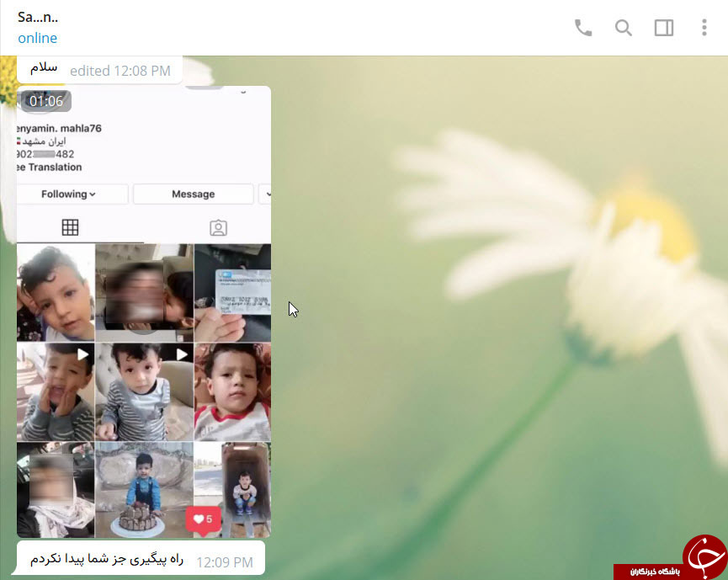Open search in chat magnifier icon
The image size is (728, 580).
[623, 28]
